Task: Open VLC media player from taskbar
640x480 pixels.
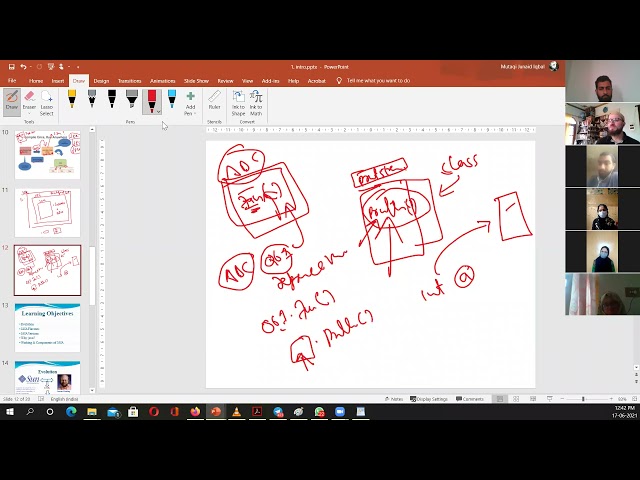Action: (236, 412)
